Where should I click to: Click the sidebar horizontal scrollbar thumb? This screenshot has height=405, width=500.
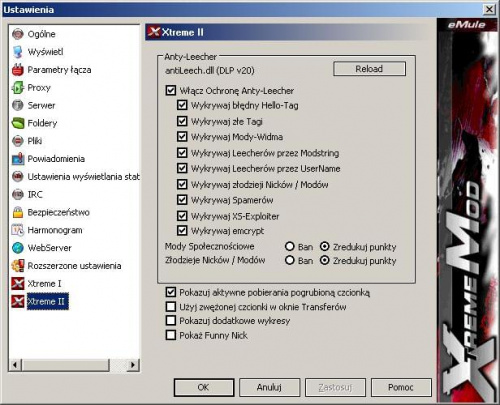pyautogui.click(x=65, y=365)
